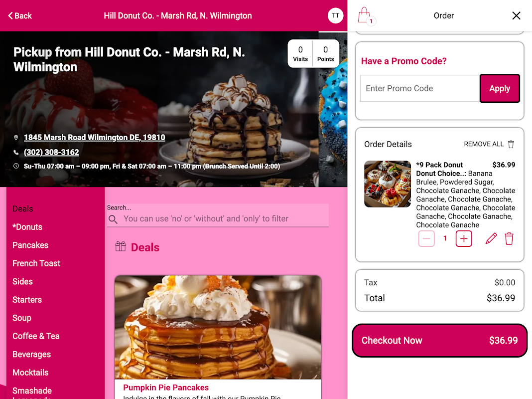
Task: Open the 1845 Marsh Road address link
Action: [94, 138]
